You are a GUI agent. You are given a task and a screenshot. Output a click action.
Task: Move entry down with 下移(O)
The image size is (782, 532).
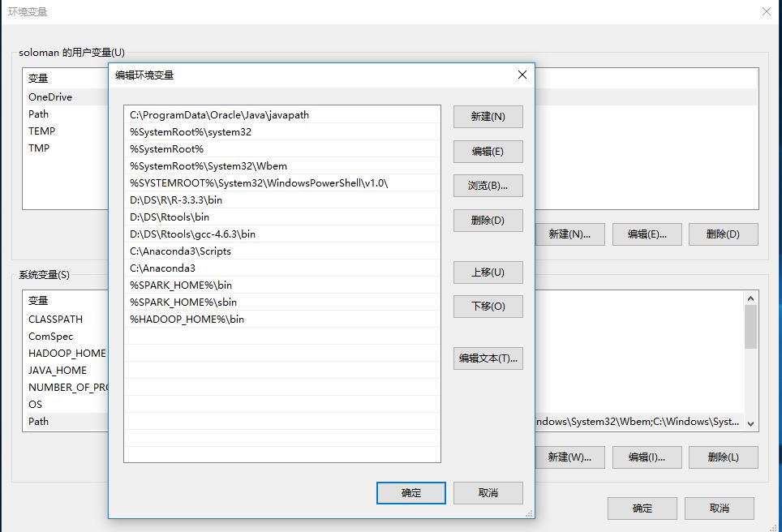(488, 307)
